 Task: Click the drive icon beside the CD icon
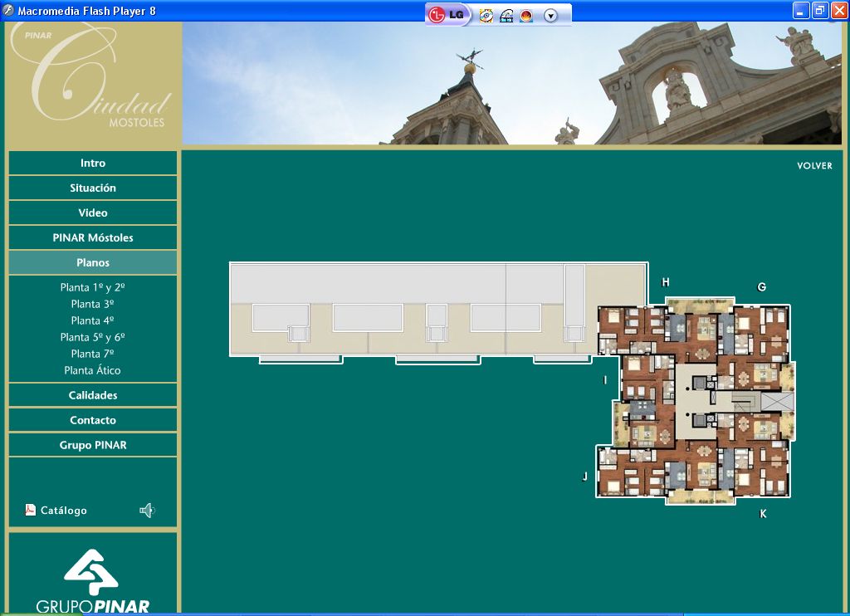(506, 16)
